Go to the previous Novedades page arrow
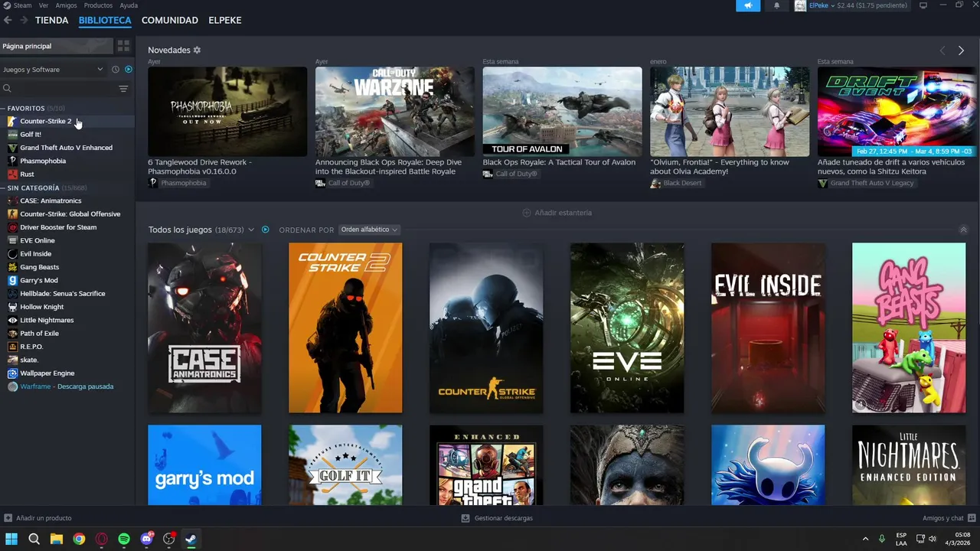 tap(942, 51)
